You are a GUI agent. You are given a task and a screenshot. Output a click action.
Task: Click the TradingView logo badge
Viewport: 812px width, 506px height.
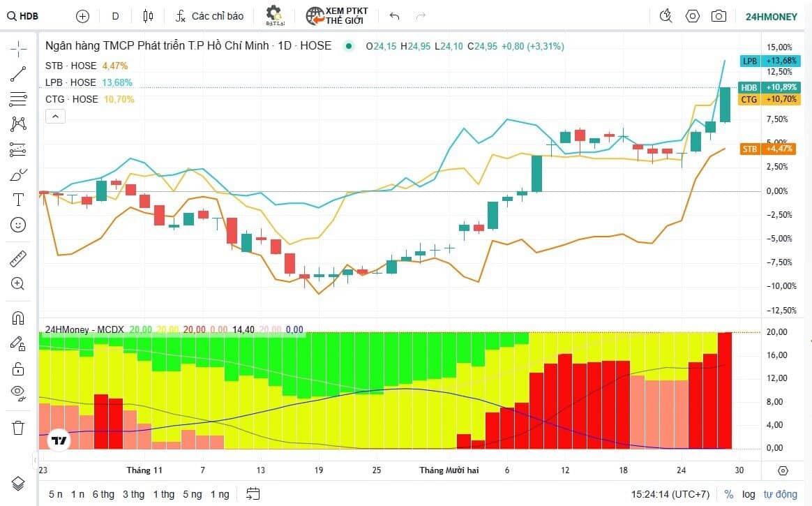[x=59, y=440]
